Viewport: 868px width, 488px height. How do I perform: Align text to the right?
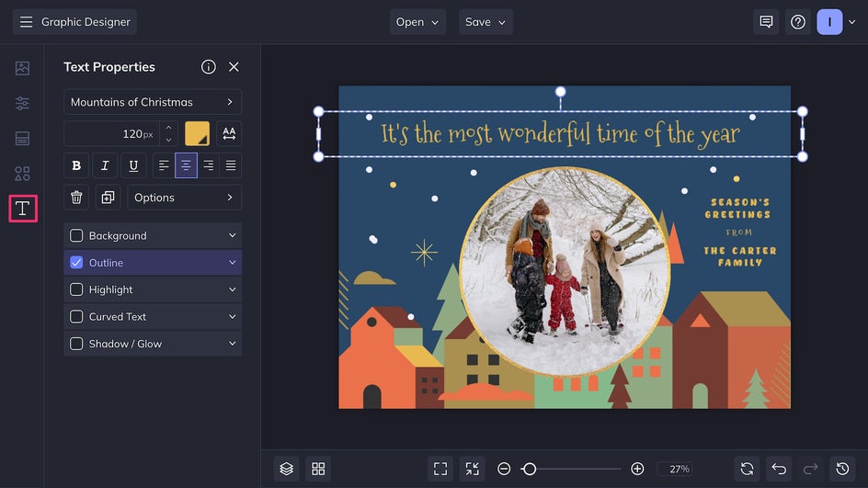coord(208,165)
